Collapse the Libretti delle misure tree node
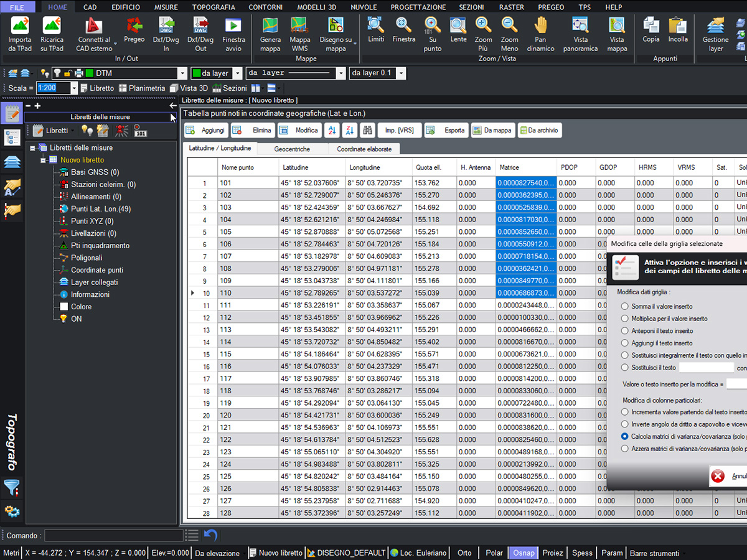 (32, 147)
